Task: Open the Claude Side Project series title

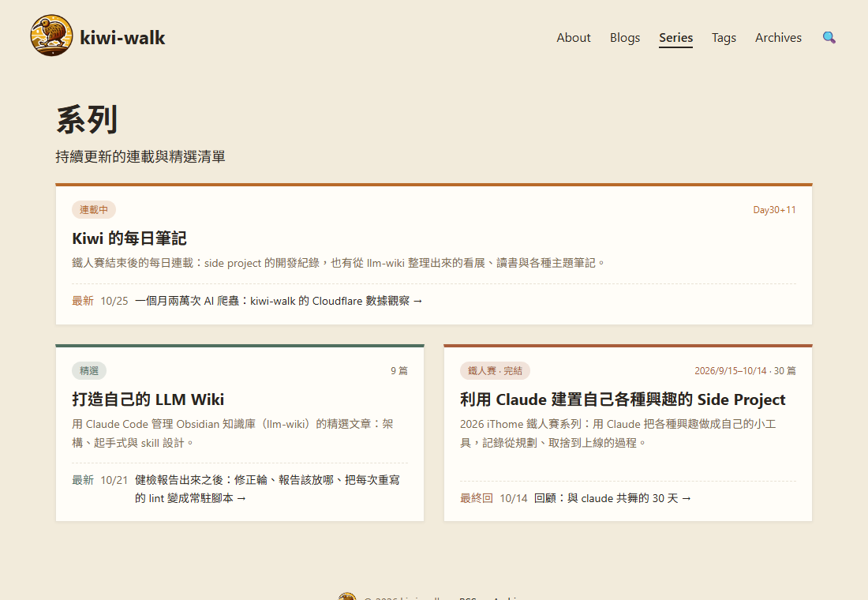Action: point(623,399)
